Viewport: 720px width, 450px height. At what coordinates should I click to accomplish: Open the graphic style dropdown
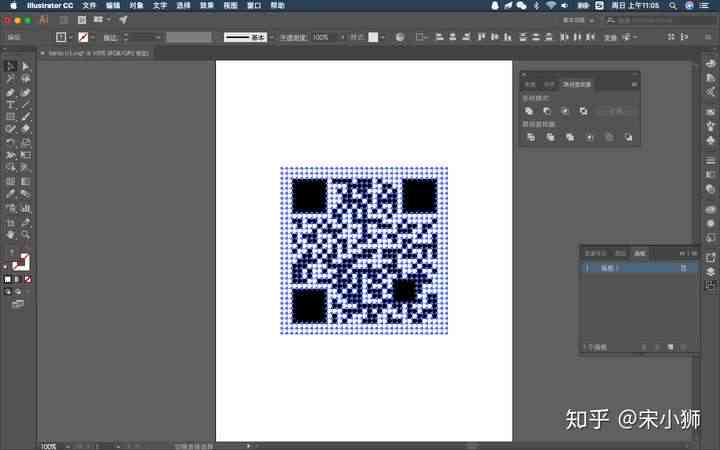382,37
